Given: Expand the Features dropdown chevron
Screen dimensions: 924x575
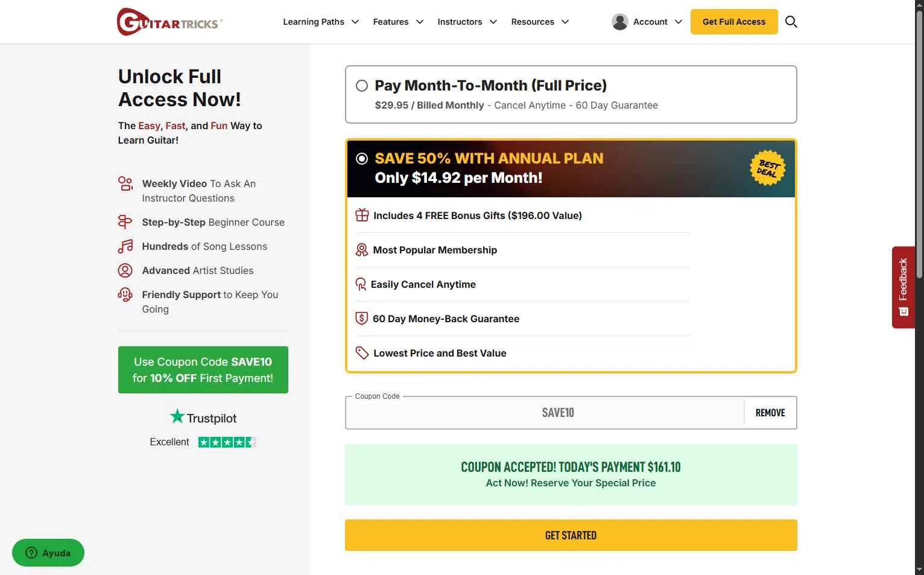Looking at the screenshot, I should [x=420, y=22].
